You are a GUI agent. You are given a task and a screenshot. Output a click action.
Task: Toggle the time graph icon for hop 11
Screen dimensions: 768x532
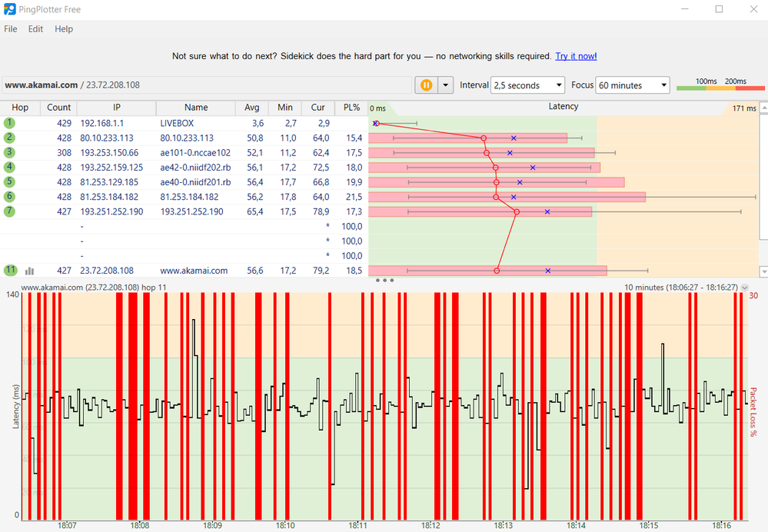[30, 271]
